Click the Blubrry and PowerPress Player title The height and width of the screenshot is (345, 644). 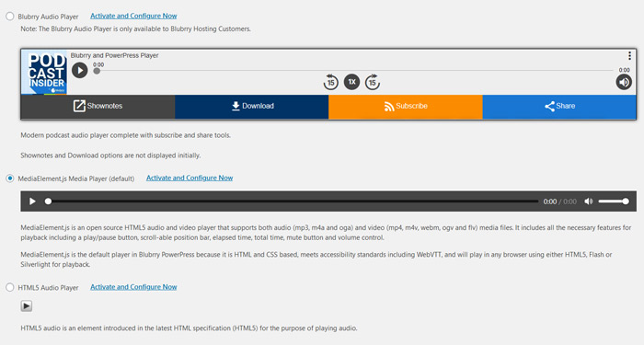pos(114,55)
